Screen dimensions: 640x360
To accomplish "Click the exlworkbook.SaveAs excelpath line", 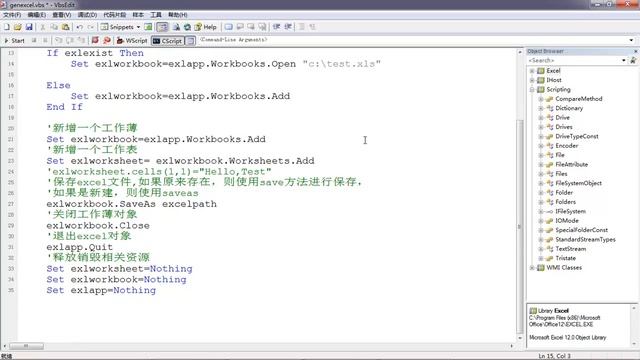I will 131,204.
